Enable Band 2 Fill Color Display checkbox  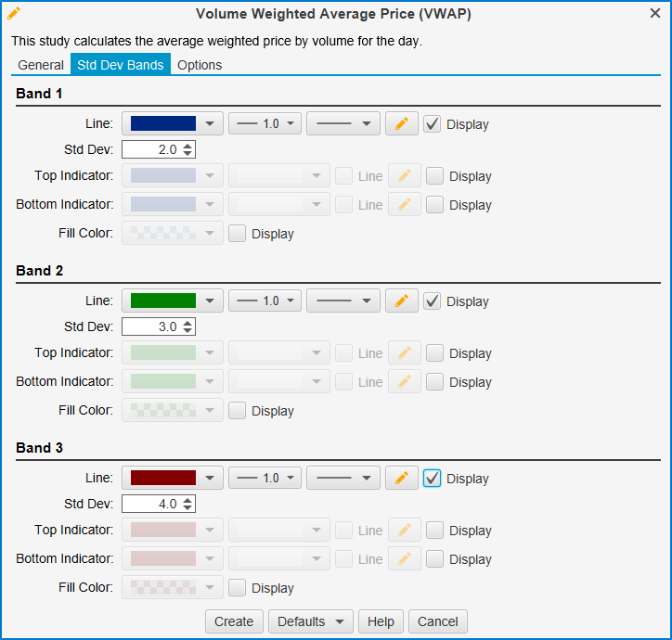(238, 411)
